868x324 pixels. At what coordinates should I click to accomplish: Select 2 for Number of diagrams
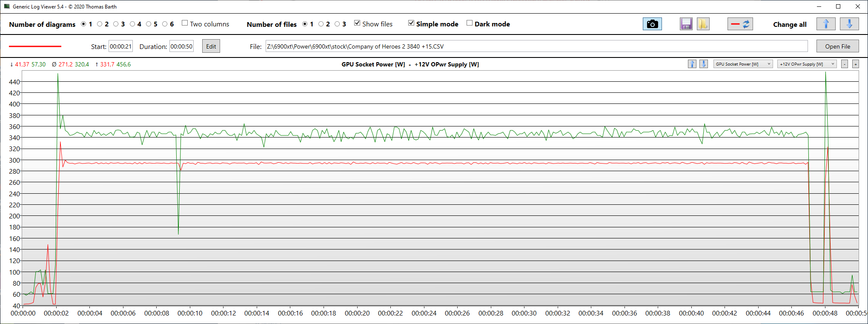pos(100,24)
